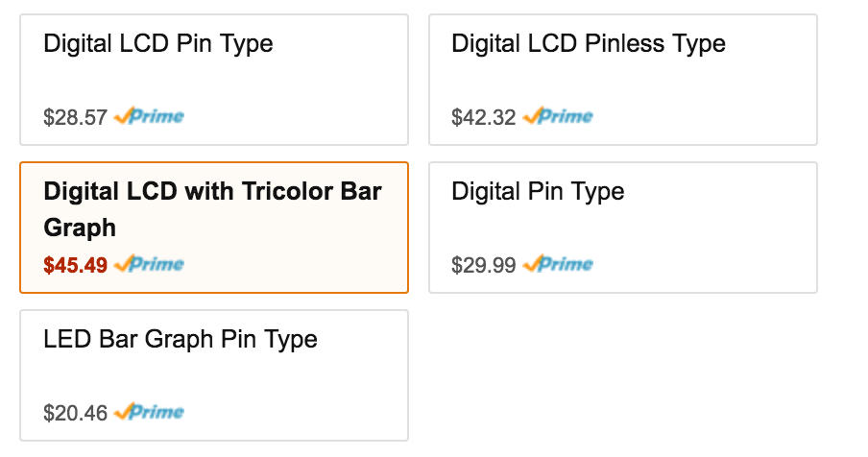Select the Digital Pin Type option card
868x457 pixels.
click(x=623, y=228)
